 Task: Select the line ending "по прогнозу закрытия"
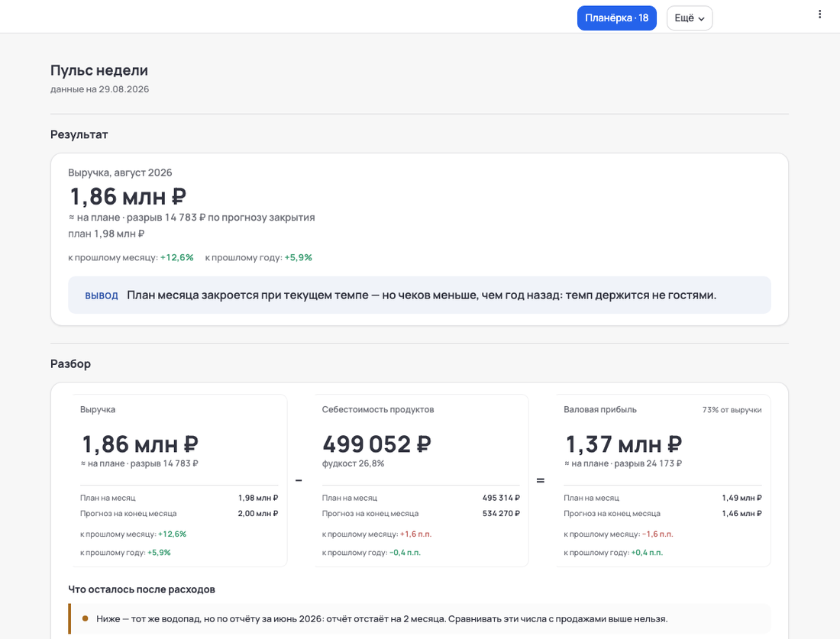click(x=191, y=218)
